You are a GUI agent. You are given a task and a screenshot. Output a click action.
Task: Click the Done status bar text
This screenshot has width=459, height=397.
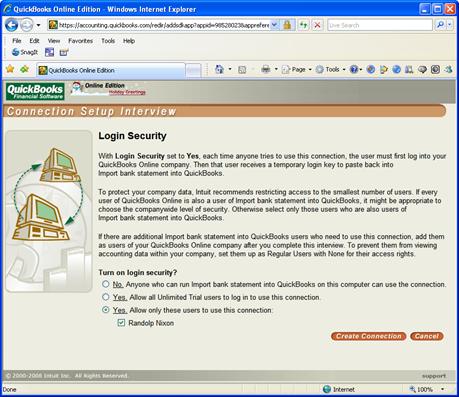(9, 389)
